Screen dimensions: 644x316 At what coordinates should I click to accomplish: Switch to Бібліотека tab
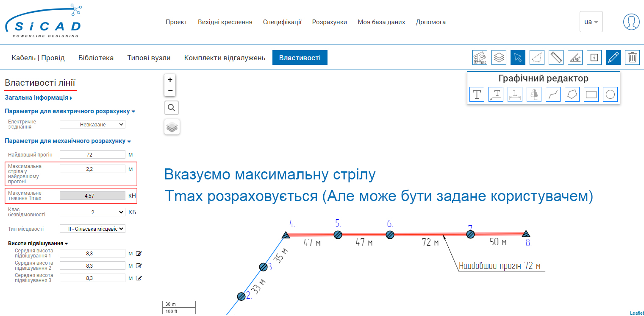tap(96, 58)
